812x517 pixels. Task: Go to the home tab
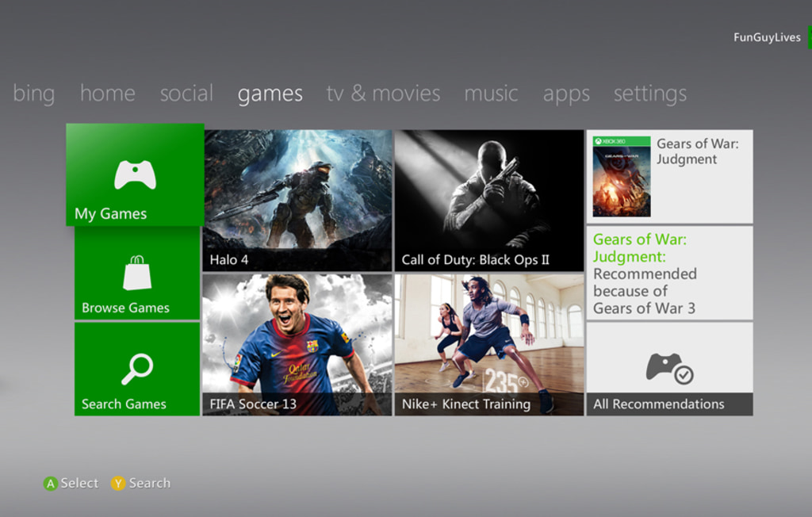[108, 94]
